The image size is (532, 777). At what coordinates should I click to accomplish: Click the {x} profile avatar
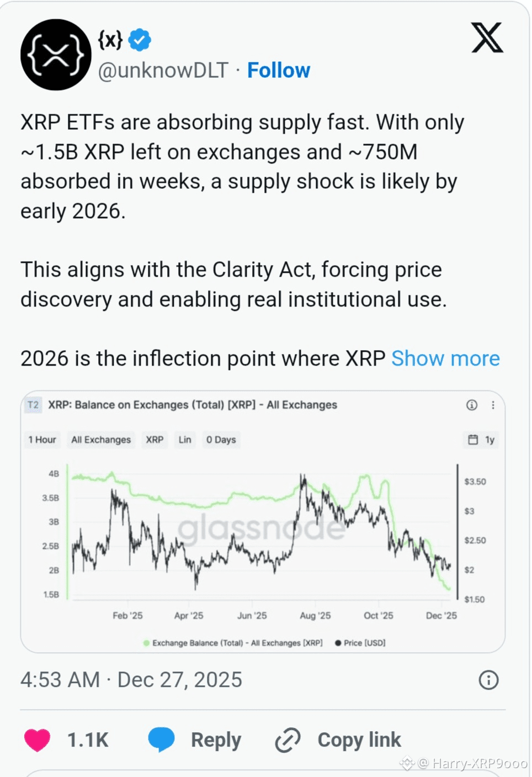(56, 55)
